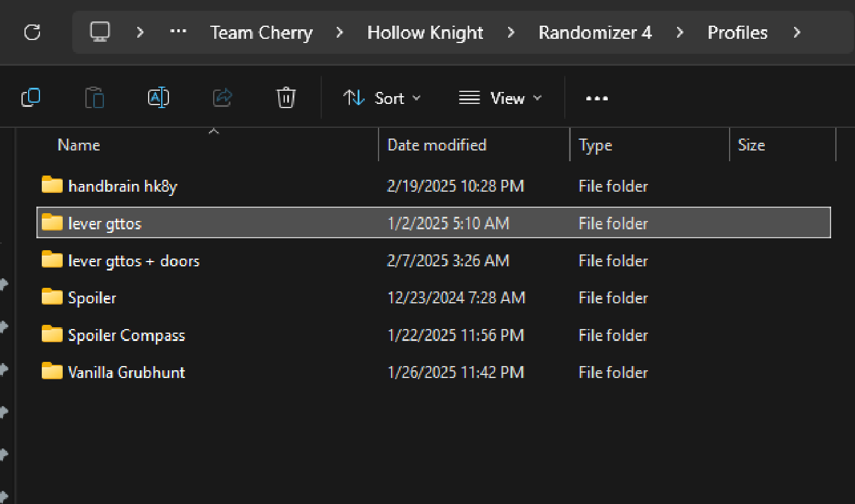Click the Delete trash icon
The image size is (855, 504).
286,97
